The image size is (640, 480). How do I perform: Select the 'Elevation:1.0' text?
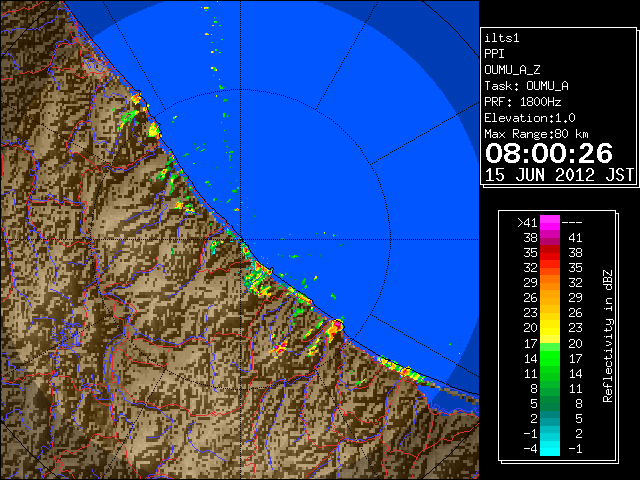(530, 118)
